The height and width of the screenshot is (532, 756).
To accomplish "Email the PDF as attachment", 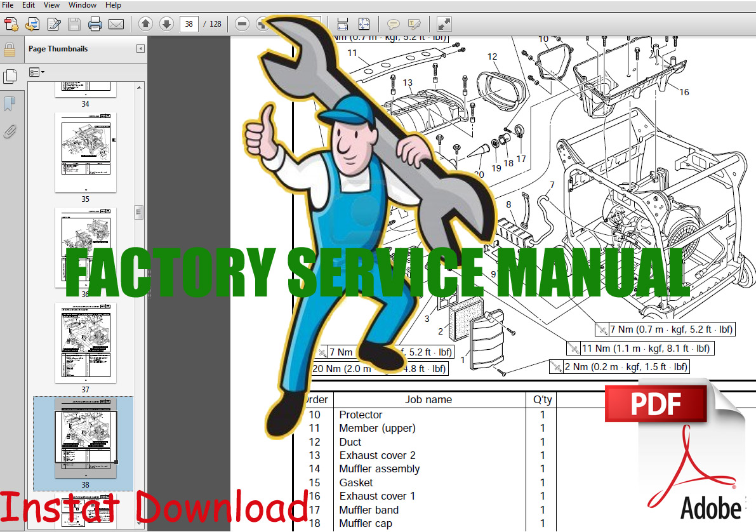I will 116,23.
